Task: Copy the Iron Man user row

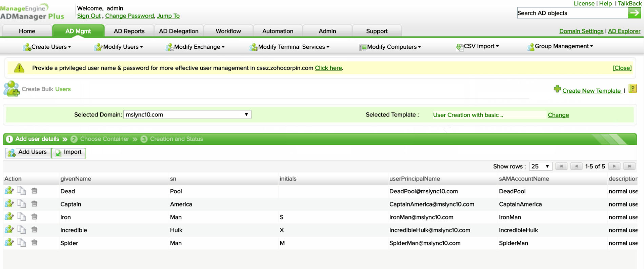Action: 22,217
